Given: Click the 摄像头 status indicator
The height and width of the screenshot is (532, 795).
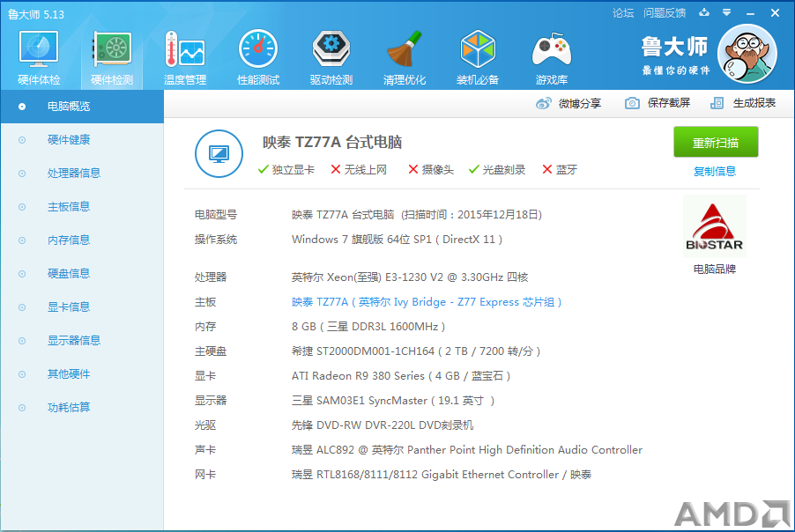Looking at the screenshot, I should coord(431,170).
